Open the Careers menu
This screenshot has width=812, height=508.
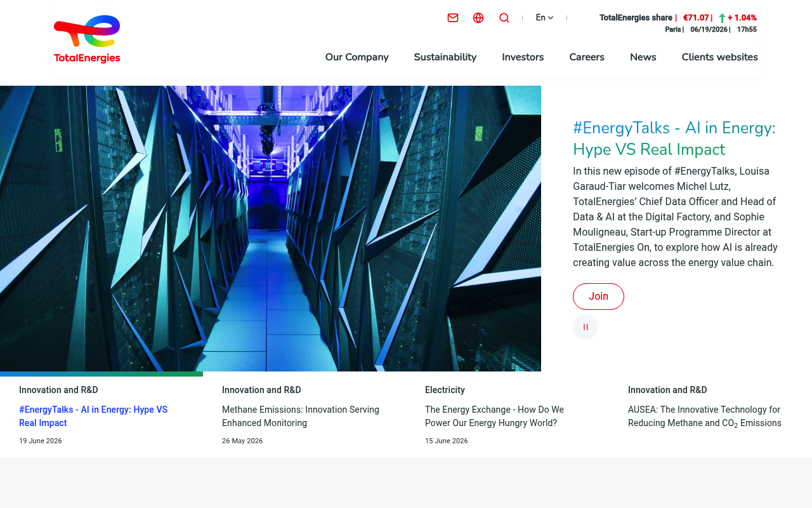[587, 57]
